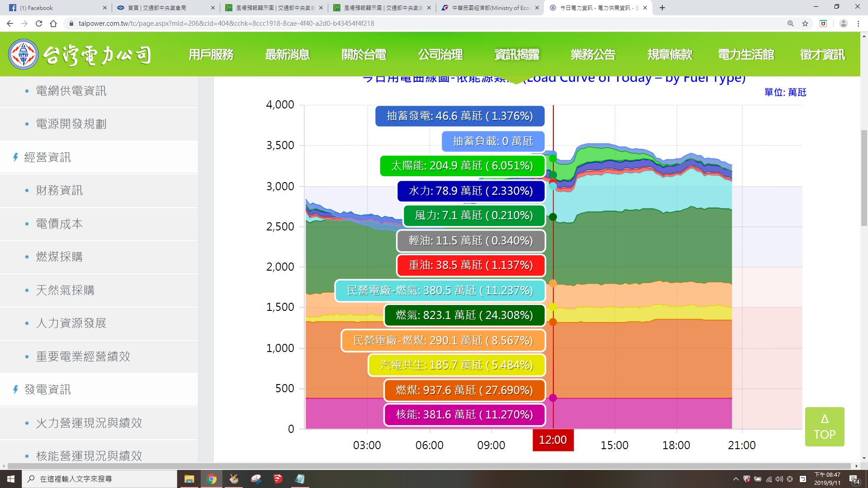The image size is (868, 488).
Task: Open 核能營運現況與績效 sidebar link
Action: coord(89,455)
